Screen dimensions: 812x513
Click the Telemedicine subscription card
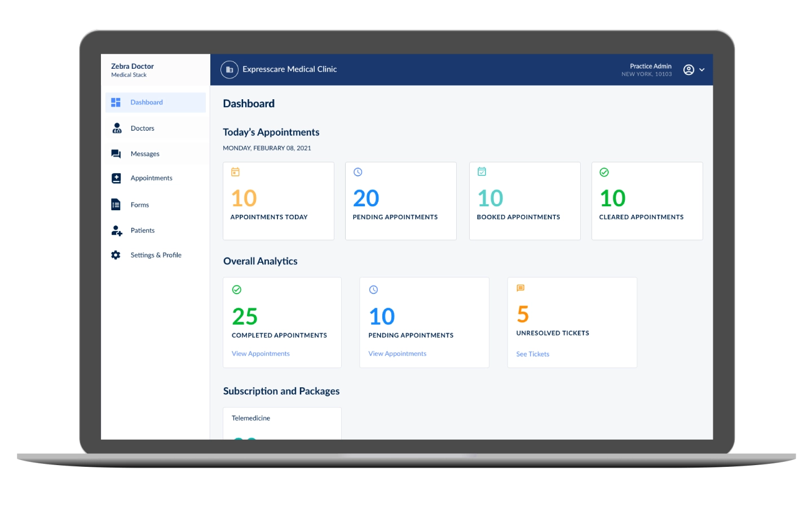click(x=282, y=423)
